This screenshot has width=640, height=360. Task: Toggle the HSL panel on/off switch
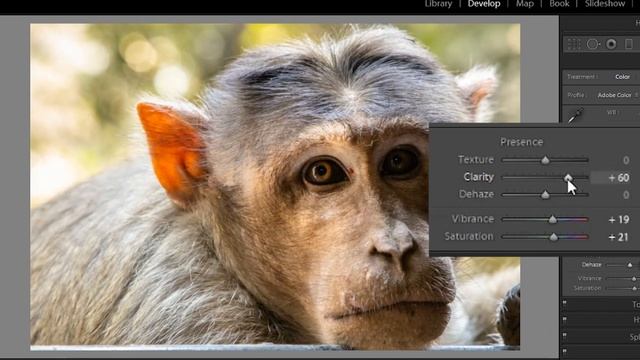(565, 319)
